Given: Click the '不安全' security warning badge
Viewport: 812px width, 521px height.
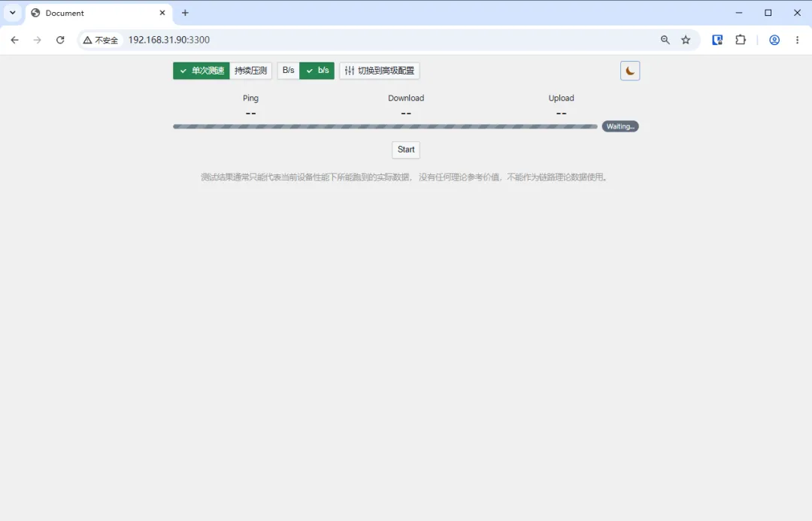Looking at the screenshot, I should tap(101, 40).
